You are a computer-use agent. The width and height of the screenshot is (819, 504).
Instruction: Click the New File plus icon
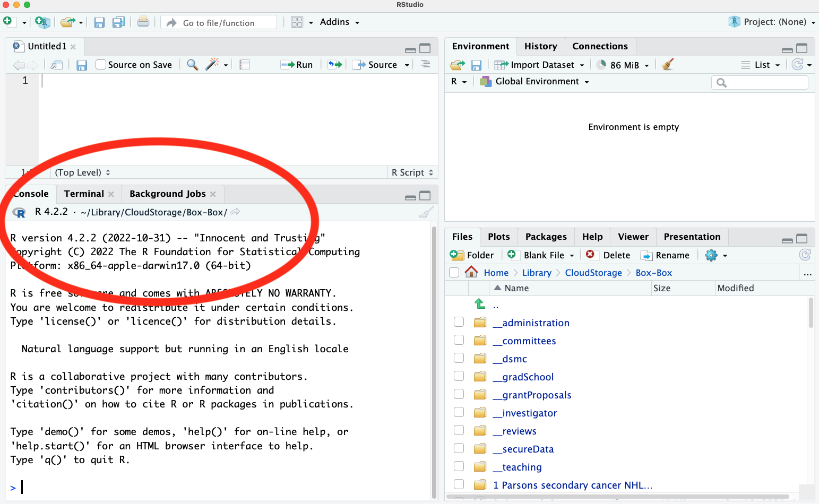pyautogui.click(x=8, y=22)
